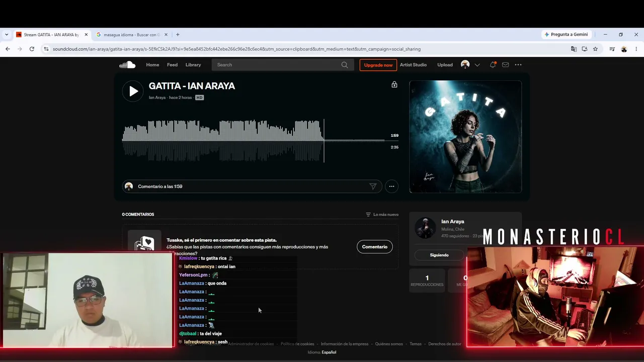Click the GATITA - IAN ARAYA title
This screenshot has width=644, height=362.
[192, 86]
